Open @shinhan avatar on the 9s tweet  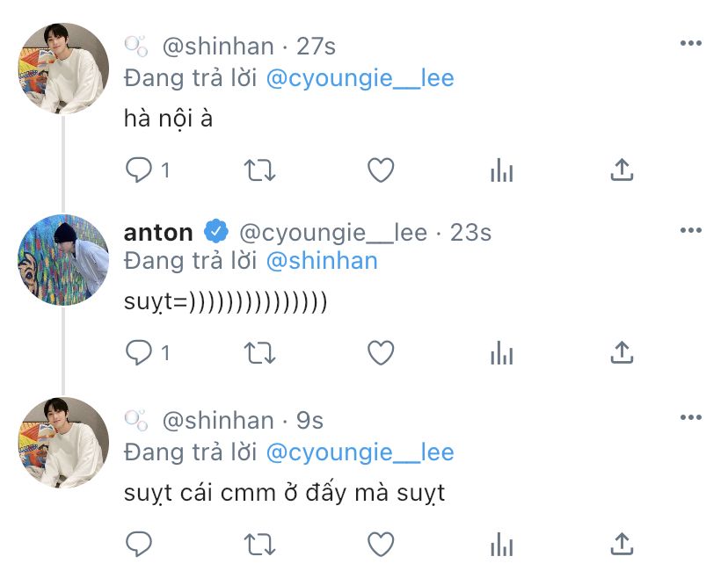coord(63,443)
